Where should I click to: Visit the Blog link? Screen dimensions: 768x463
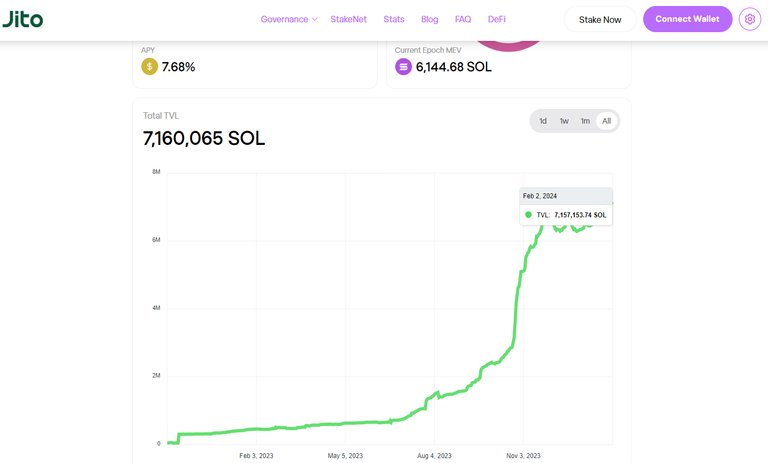click(430, 19)
